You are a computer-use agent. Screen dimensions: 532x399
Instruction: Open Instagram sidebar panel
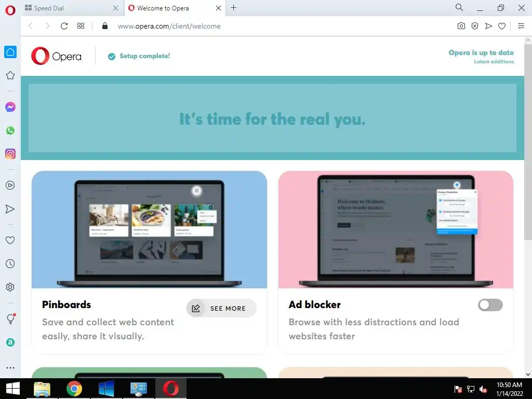10,154
